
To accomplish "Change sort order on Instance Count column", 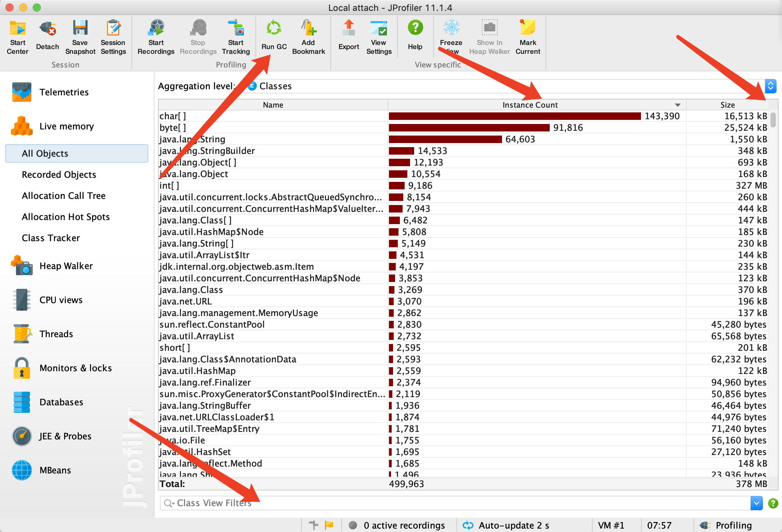I will click(530, 105).
